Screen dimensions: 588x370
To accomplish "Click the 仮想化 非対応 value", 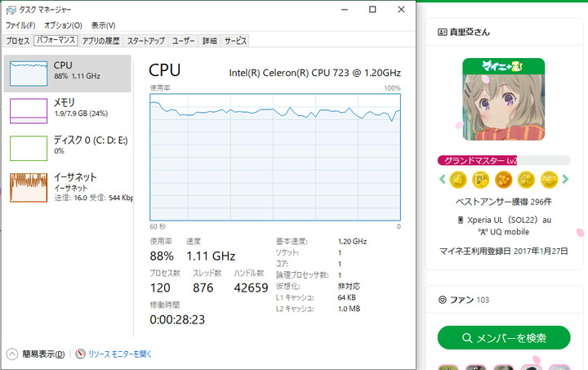I will pos(349,287).
